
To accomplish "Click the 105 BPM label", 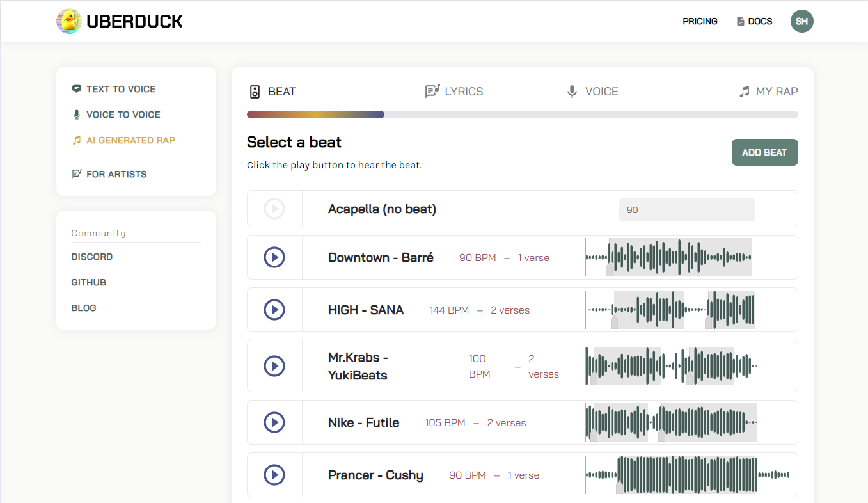I will tap(445, 422).
